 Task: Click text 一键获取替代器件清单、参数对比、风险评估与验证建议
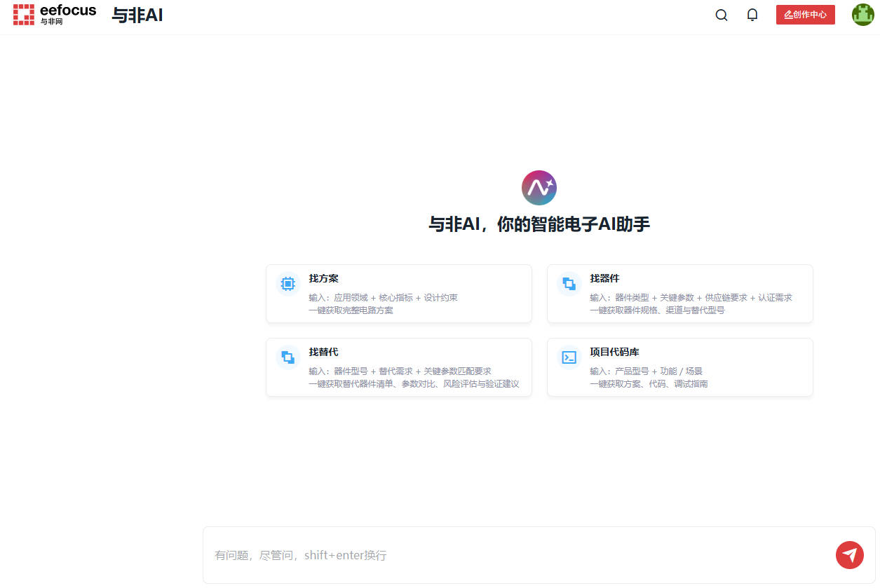pyautogui.click(x=414, y=383)
